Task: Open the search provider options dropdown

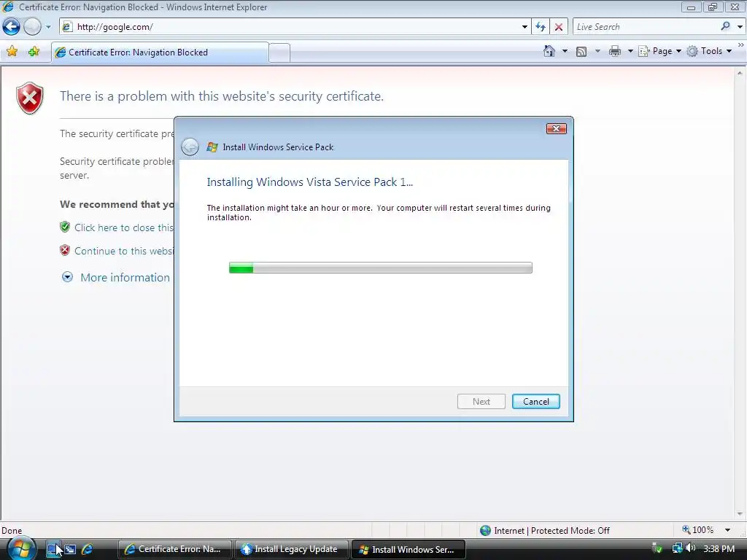Action: [740, 27]
